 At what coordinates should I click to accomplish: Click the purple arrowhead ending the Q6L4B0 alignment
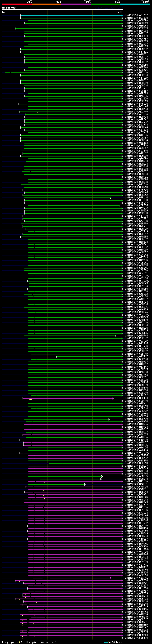click(113, 398)
